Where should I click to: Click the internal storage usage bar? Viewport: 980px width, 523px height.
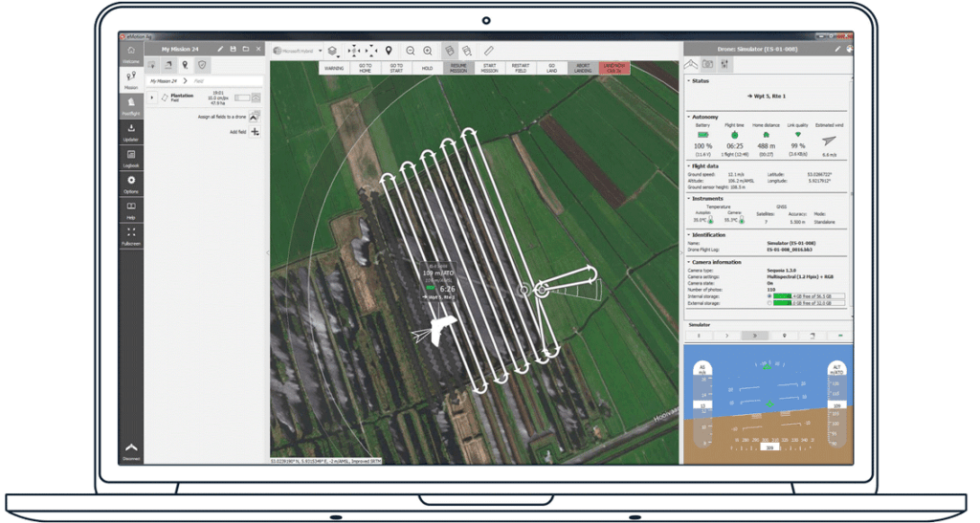coord(809,296)
